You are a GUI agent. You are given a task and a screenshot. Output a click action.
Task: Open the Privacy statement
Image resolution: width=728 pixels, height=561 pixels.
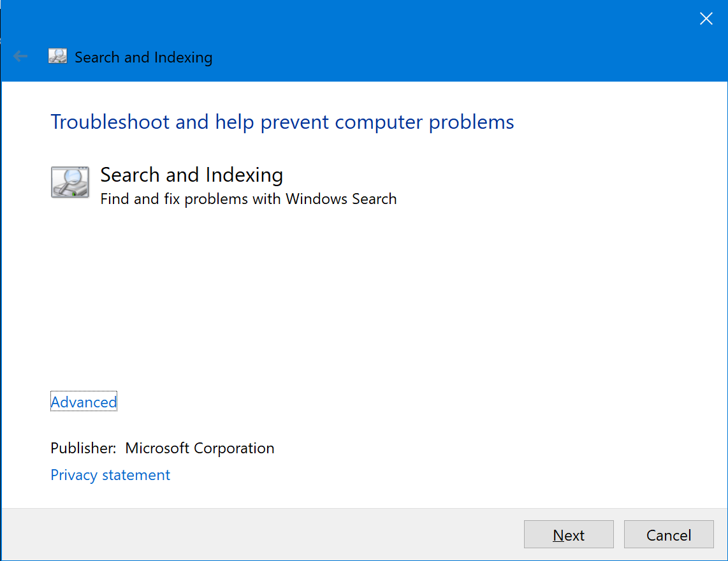[x=110, y=474]
